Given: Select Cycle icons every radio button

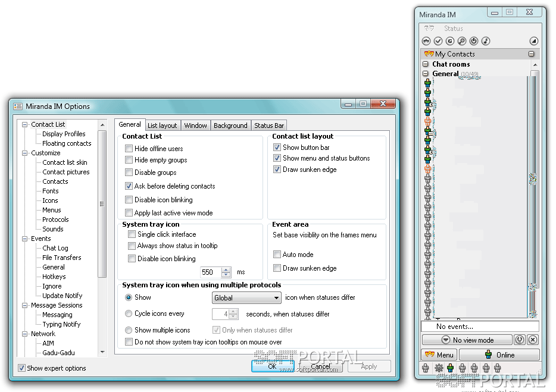Looking at the screenshot, I should pyautogui.click(x=129, y=313).
